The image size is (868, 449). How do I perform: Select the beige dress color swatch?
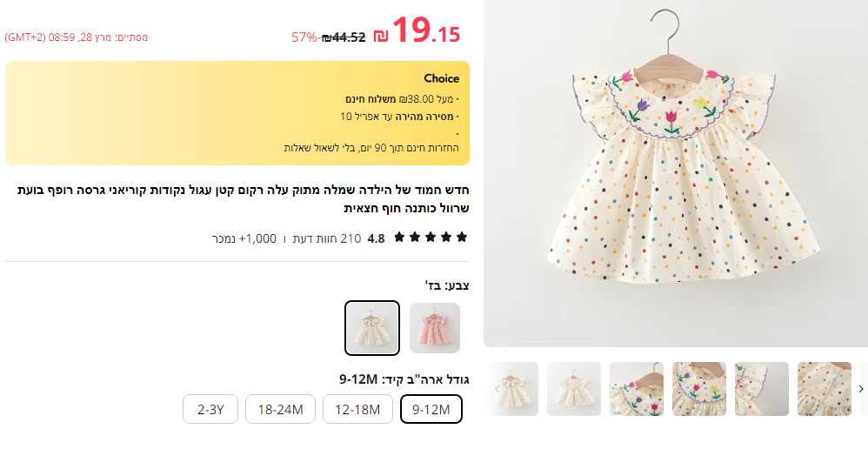(x=372, y=328)
